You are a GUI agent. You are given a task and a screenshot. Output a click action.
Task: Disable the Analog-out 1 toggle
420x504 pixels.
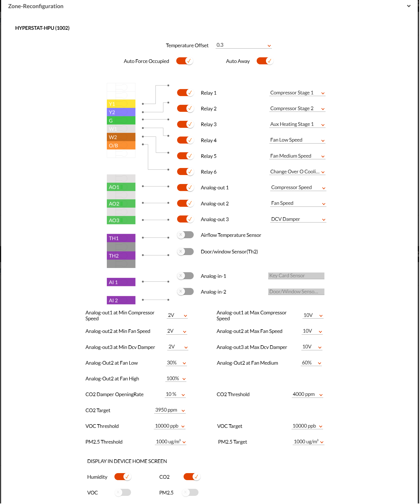pos(185,187)
